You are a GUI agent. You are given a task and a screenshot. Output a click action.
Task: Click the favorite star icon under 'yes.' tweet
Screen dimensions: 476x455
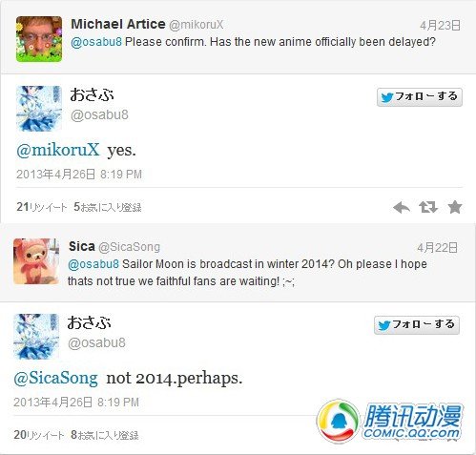point(455,207)
